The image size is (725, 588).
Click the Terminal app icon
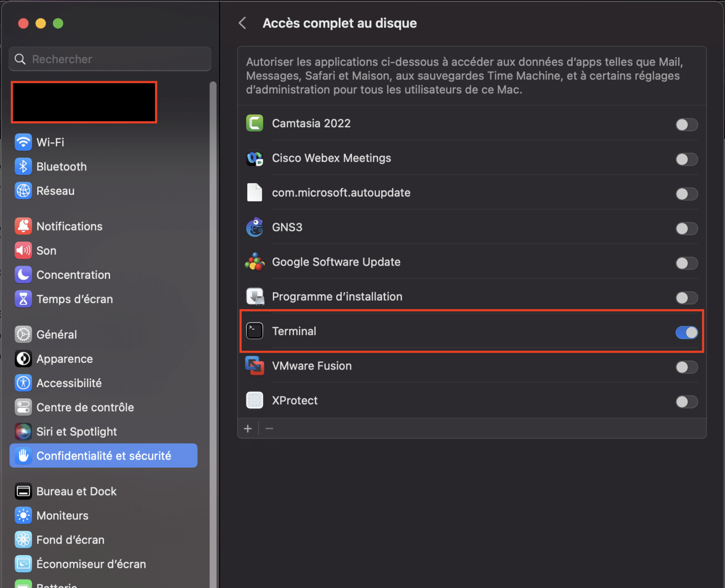(254, 331)
